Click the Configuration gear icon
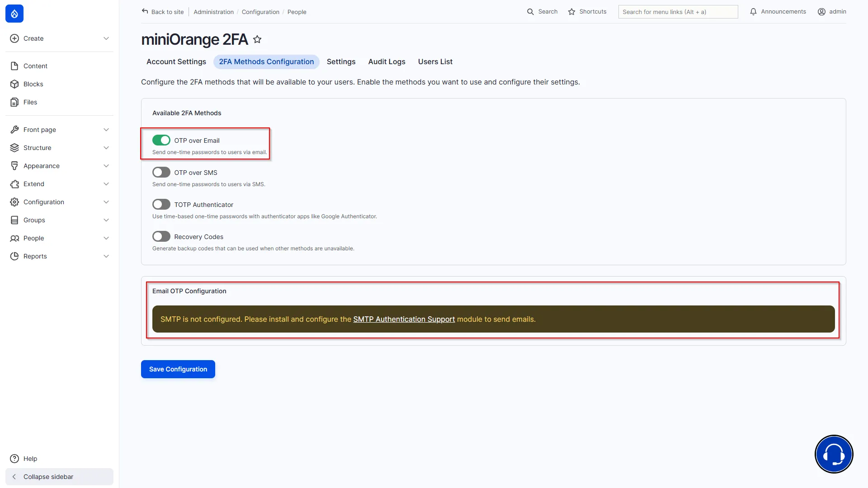The image size is (868, 488). pyautogui.click(x=14, y=202)
